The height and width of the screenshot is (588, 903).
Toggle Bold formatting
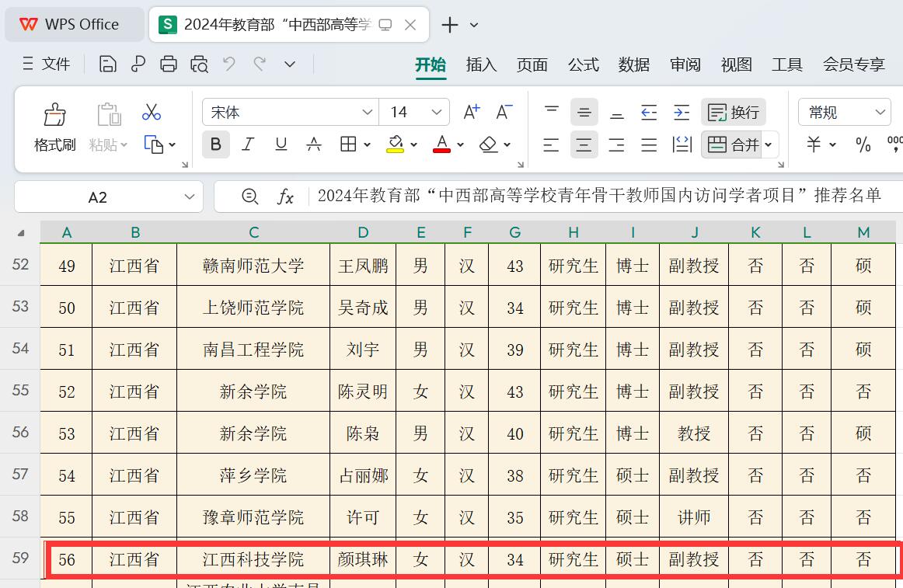click(x=216, y=144)
